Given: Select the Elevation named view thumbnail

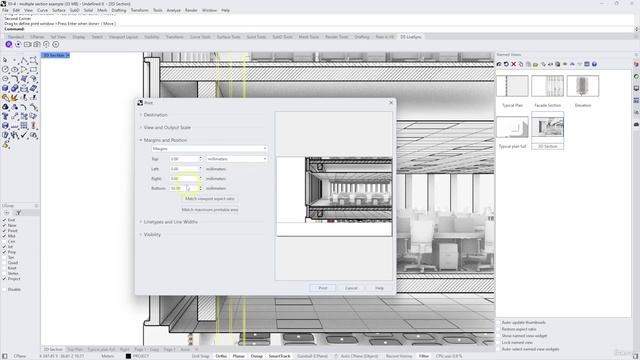Looking at the screenshot, I should (x=582, y=86).
